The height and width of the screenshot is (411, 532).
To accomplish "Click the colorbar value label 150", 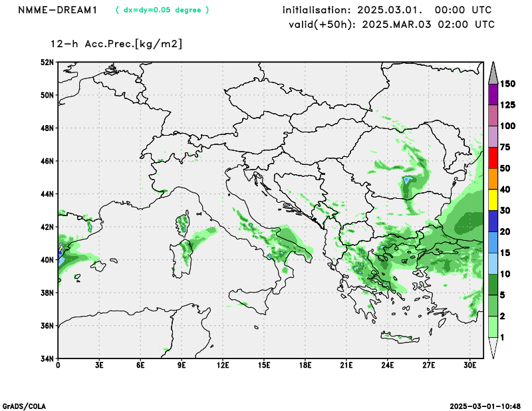I will (508, 84).
